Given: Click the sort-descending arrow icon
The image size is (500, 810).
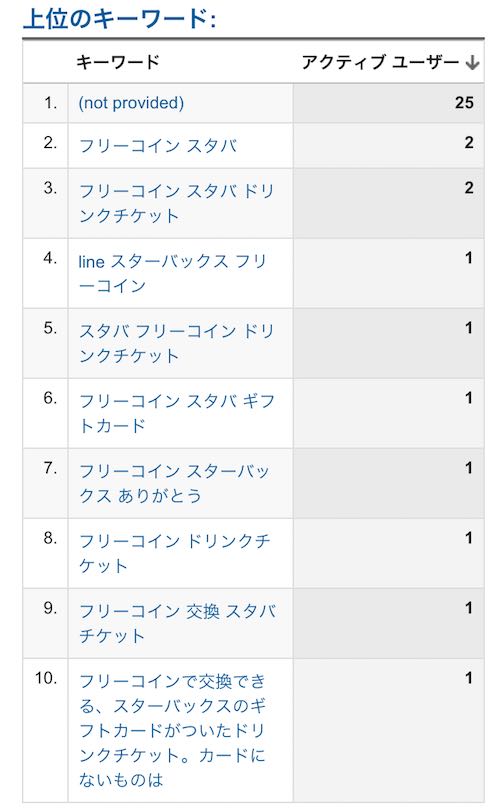Looking at the screenshot, I should click(x=472, y=63).
